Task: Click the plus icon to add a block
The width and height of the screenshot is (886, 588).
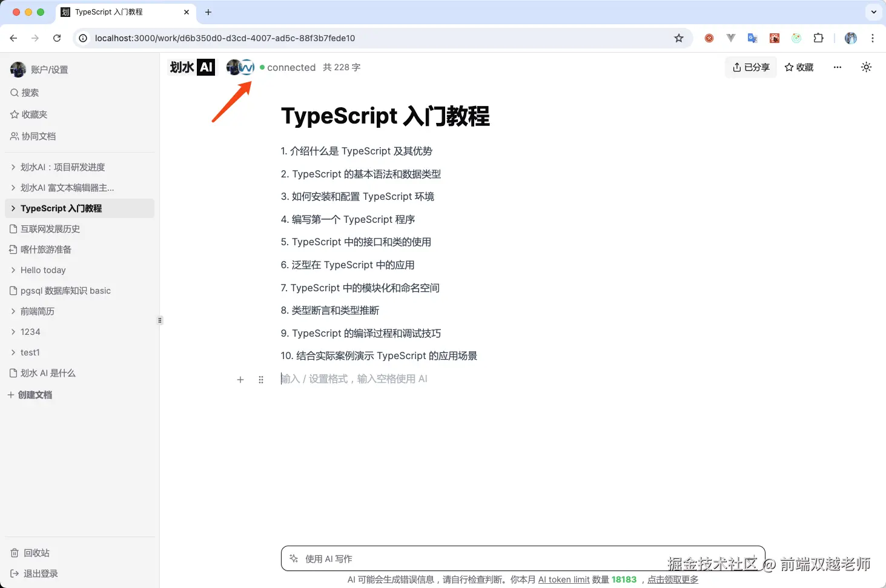Action: click(240, 379)
